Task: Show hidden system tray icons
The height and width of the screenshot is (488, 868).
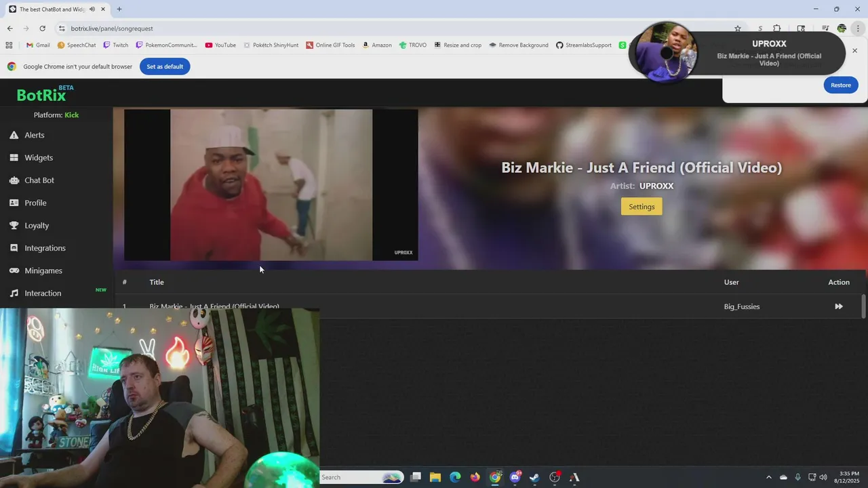Action: [x=768, y=477]
